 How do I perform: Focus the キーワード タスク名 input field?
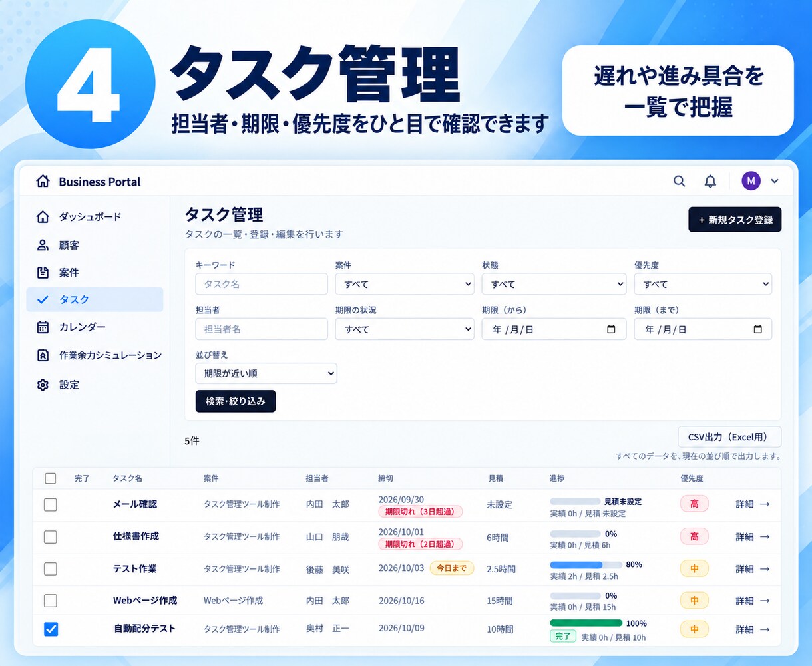(x=262, y=284)
